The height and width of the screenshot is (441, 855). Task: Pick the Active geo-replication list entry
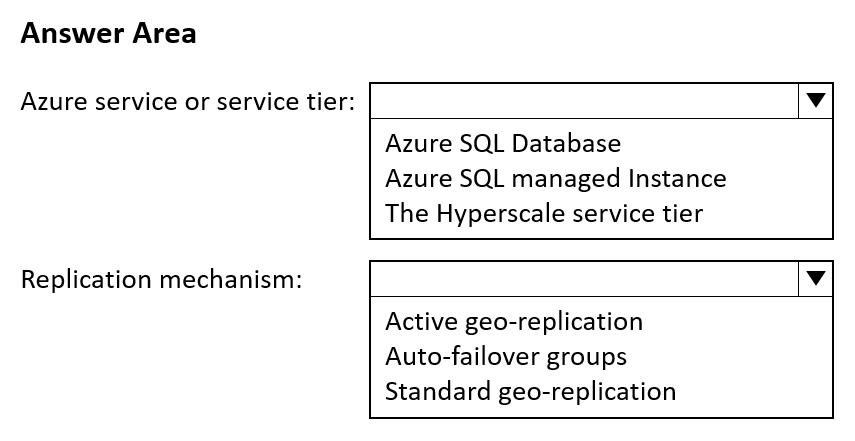click(x=514, y=322)
